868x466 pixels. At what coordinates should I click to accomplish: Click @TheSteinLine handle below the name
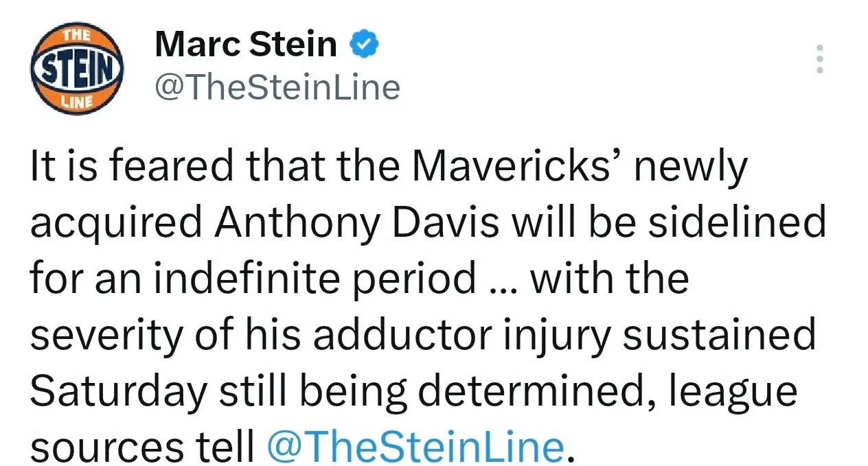[x=277, y=88]
